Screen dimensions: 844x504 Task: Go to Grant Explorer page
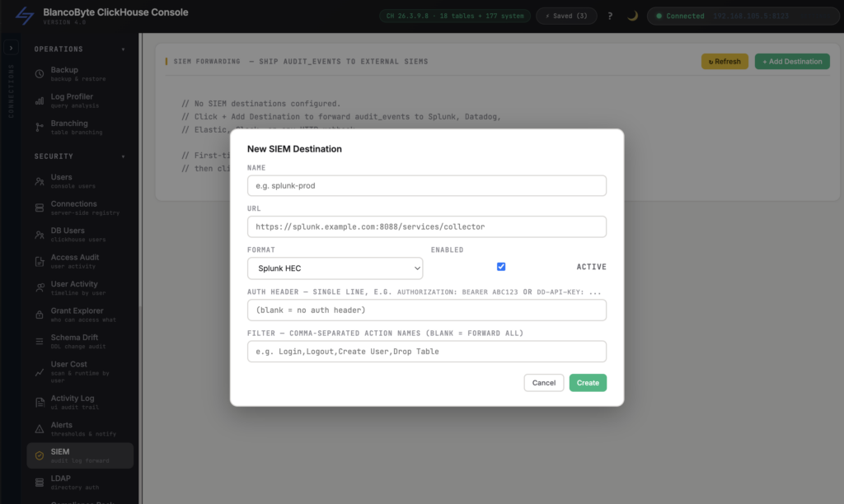(80, 315)
